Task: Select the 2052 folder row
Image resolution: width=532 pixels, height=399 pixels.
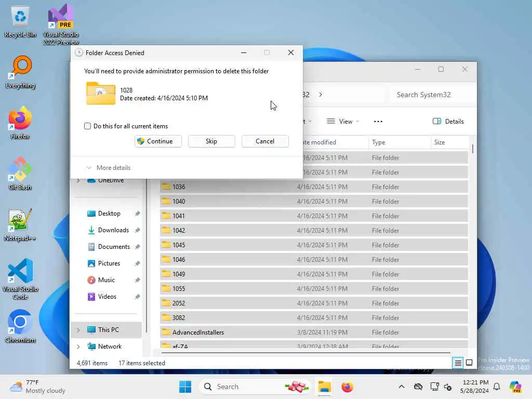Action: click(314, 303)
